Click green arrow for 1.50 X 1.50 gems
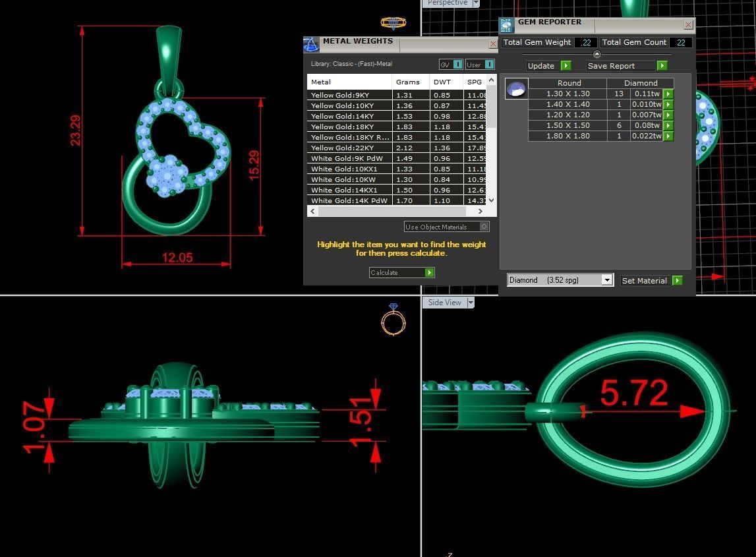This screenshot has width=756, height=557. click(x=668, y=126)
